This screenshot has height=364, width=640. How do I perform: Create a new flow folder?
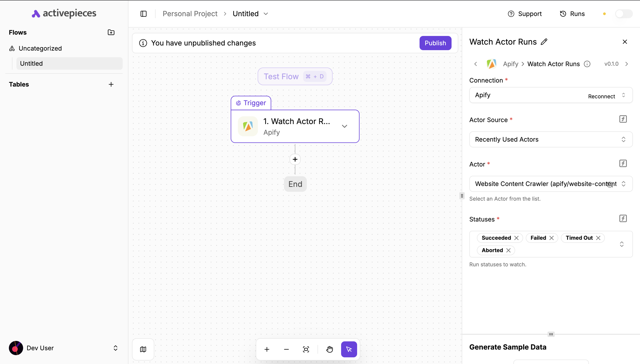(x=111, y=32)
